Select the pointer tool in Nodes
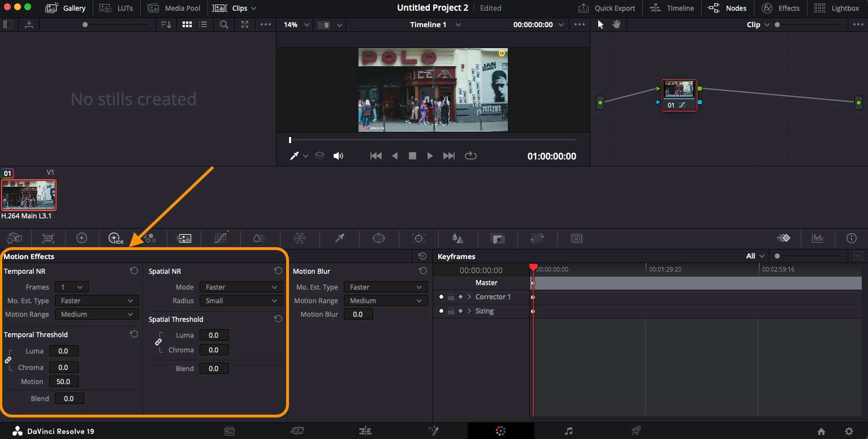 pos(601,25)
